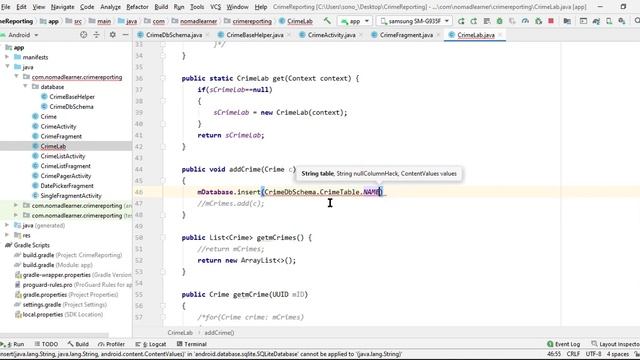Open the VCS menu
This screenshot has width=640, height=360.
tap(215, 7)
